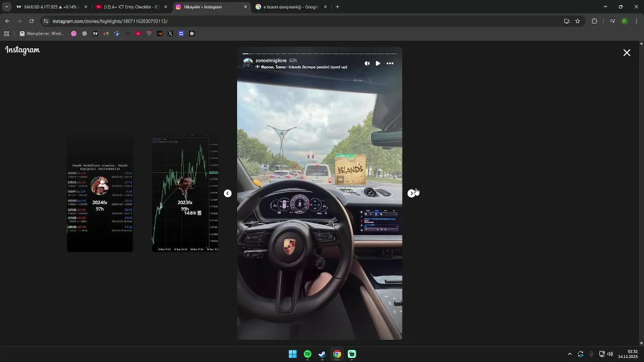This screenshot has width=644, height=362.
Task: Close the Instagram story viewer
Action: (627, 53)
